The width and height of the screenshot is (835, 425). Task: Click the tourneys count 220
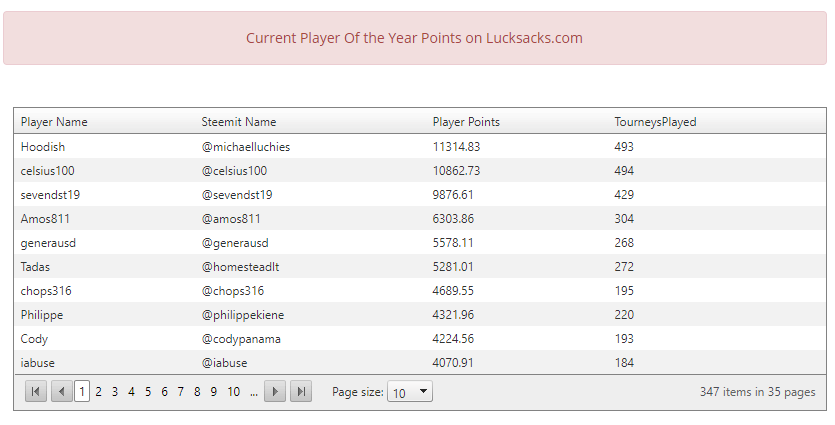[624, 315]
